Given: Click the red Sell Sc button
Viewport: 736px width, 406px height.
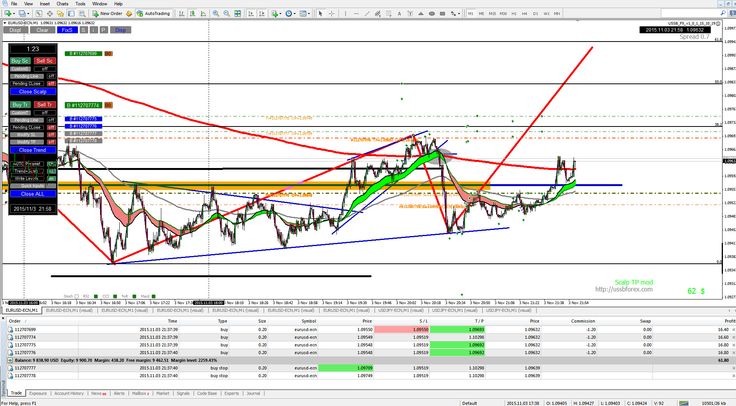Looking at the screenshot, I should [45, 61].
